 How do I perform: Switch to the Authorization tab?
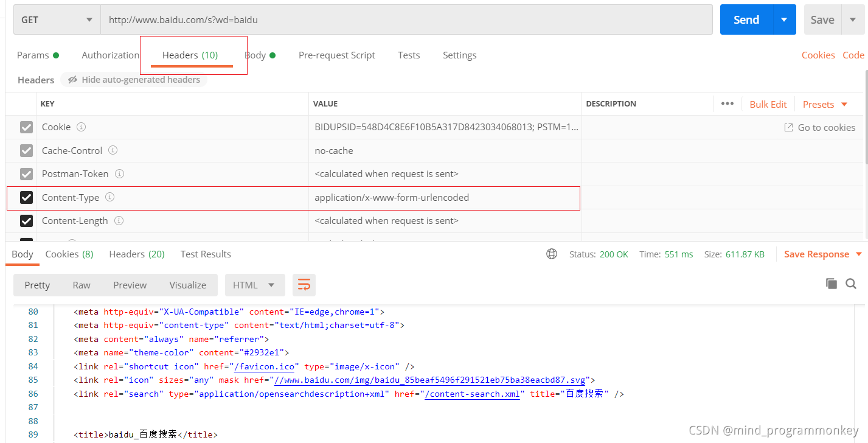point(111,55)
